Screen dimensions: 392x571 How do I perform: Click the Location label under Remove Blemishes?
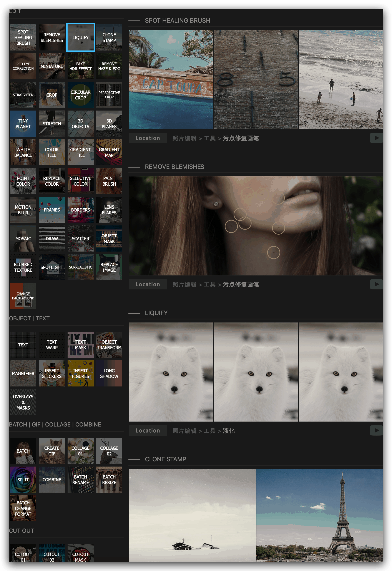(x=148, y=284)
